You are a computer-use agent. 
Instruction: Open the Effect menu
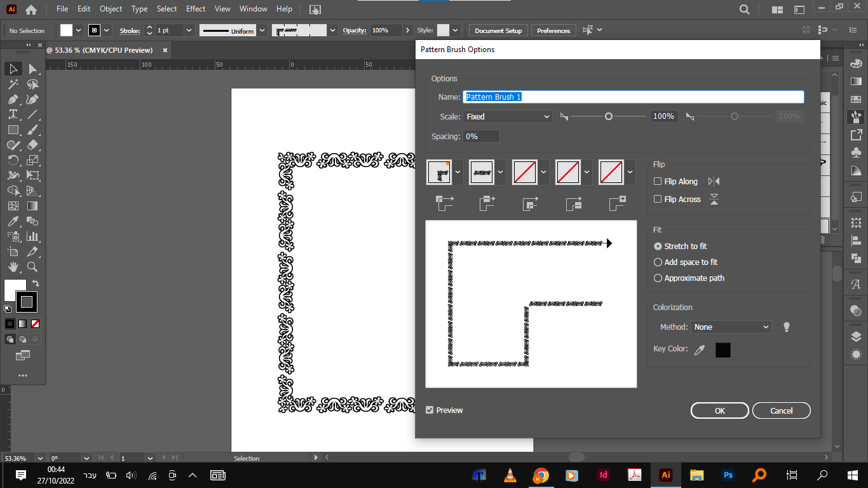click(x=196, y=9)
